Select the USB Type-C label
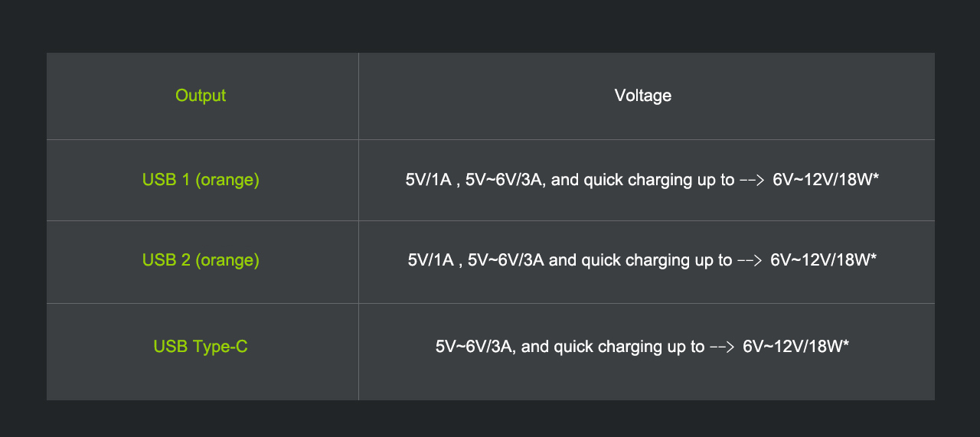This screenshot has width=980, height=437. pos(201,347)
